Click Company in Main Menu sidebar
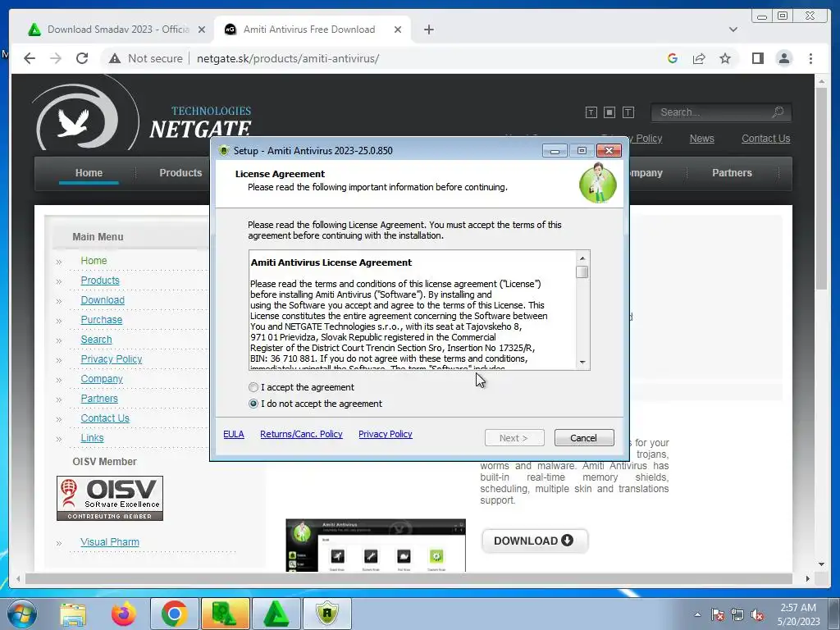Viewport: 840px width, 630px height. pos(102,379)
